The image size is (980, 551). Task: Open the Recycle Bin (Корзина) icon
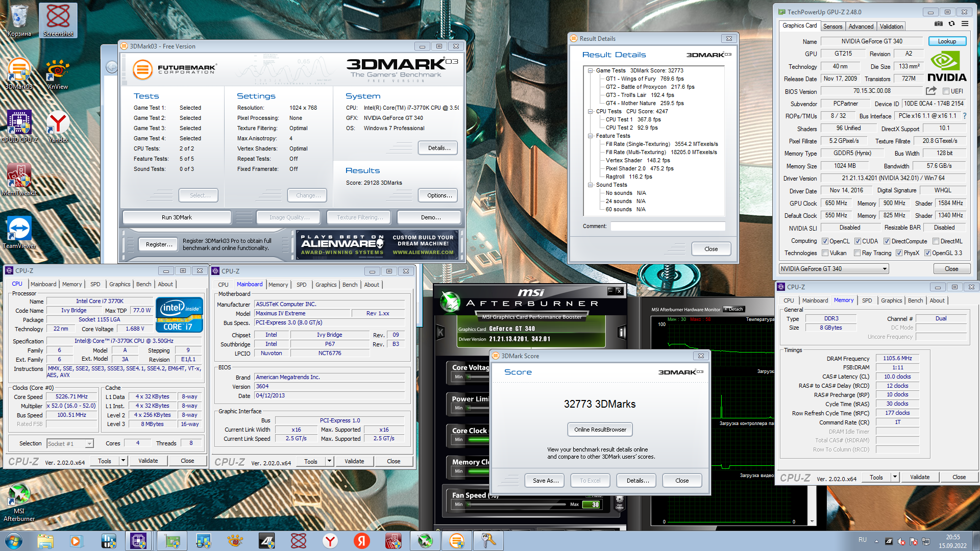tap(19, 20)
